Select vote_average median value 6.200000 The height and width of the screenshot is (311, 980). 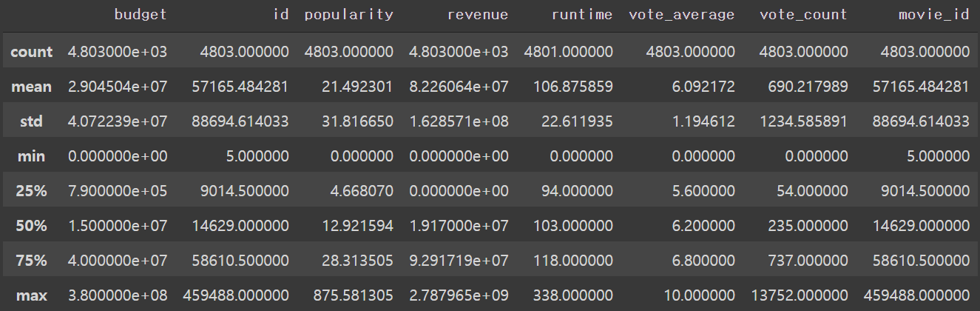click(x=704, y=226)
